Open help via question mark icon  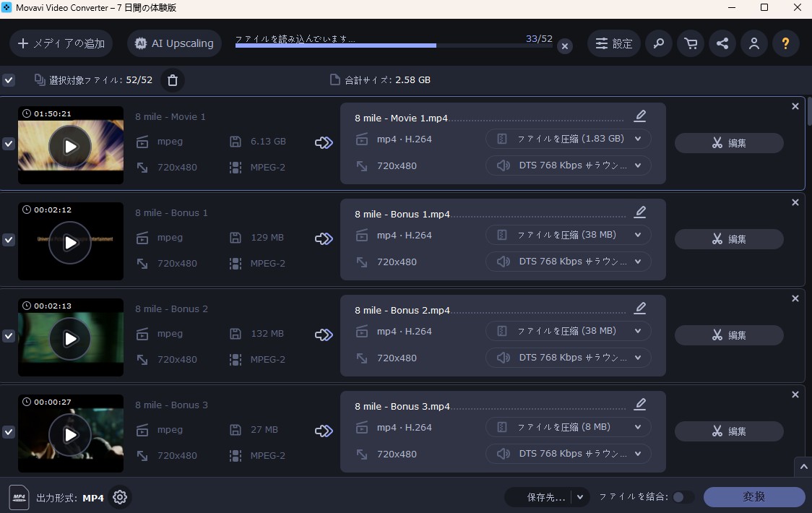click(x=785, y=43)
